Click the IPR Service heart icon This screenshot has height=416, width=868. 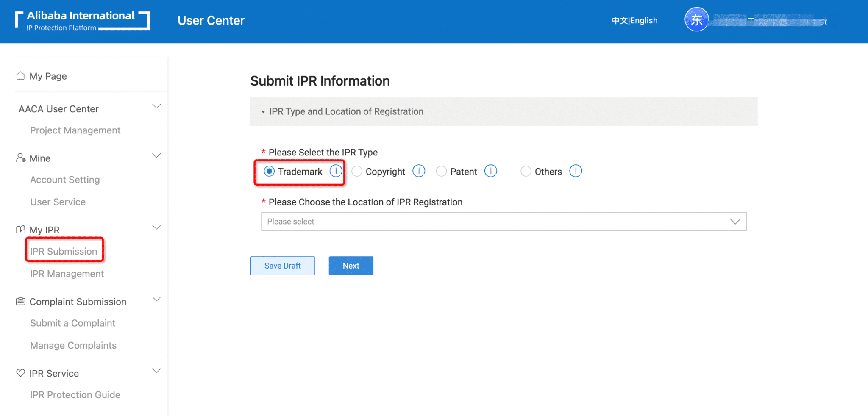coord(20,372)
